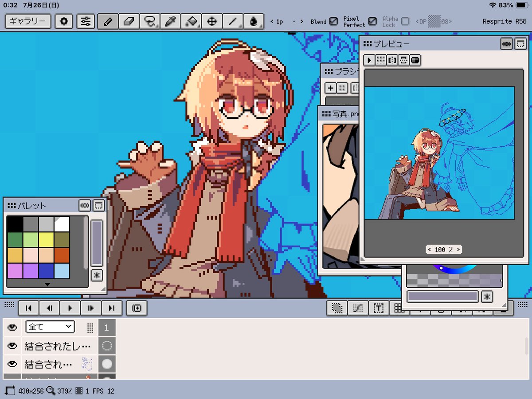Toggle visibility of all layers row
The image size is (532, 399).
click(x=12, y=328)
